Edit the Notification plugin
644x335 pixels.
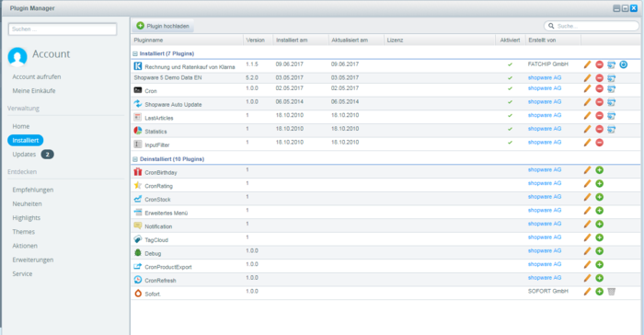point(587,225)
